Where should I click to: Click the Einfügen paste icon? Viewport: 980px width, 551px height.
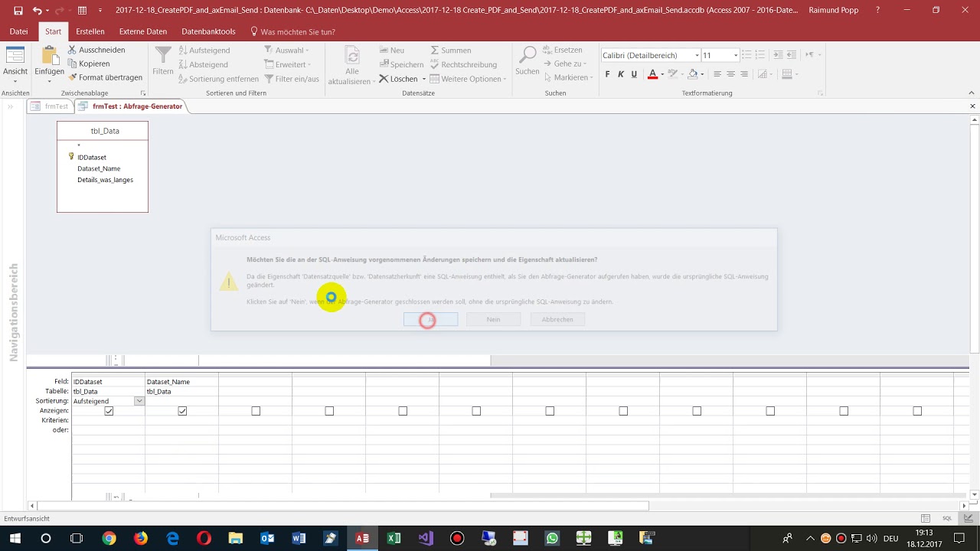point(49,56)
